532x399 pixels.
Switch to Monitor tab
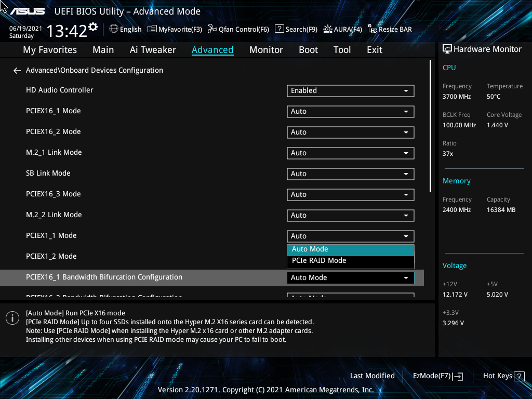266,49
